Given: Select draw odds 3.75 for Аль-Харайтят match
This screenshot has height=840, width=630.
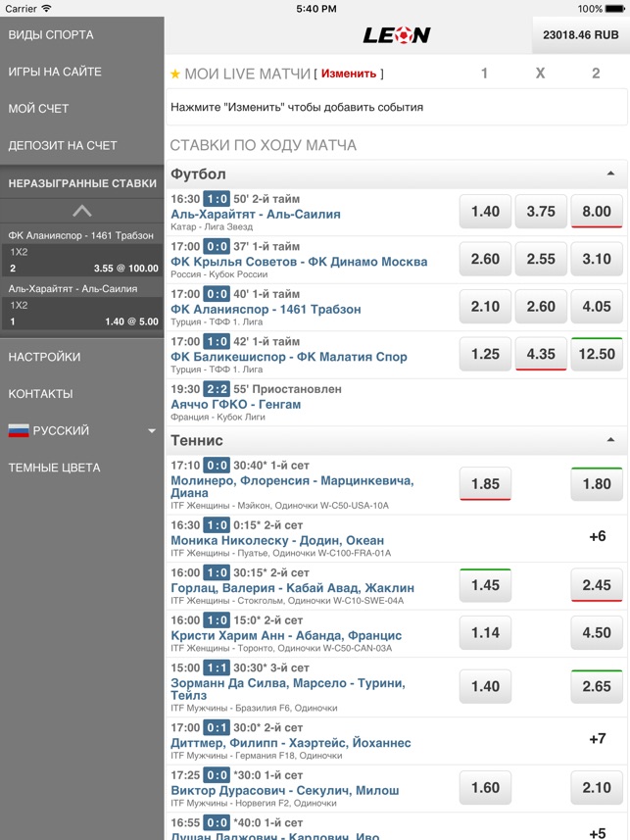Looking at the screenshot, I should pyautogui.click(x=541, y=212).
